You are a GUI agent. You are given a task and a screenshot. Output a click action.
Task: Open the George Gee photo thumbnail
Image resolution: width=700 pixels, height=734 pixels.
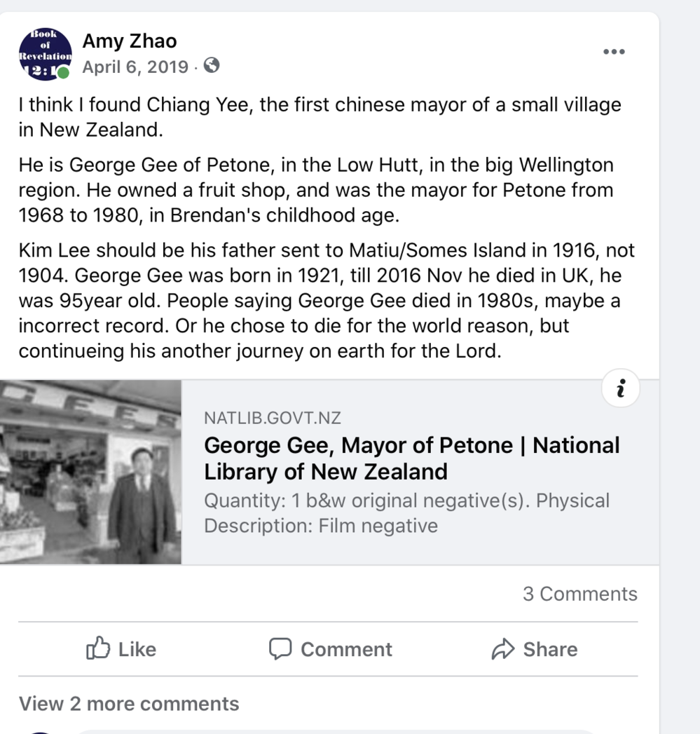point(90,472)
